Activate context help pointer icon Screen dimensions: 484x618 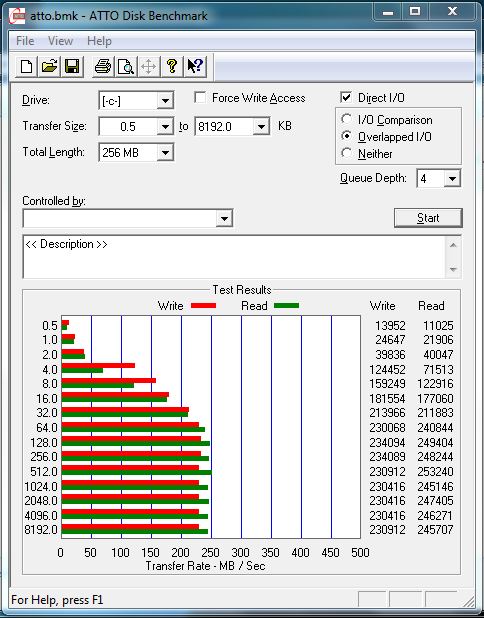coord(195,66)
